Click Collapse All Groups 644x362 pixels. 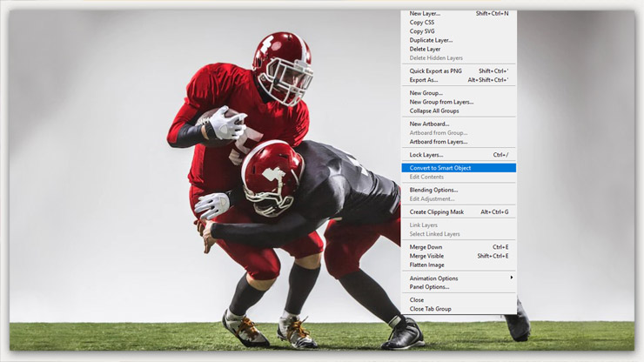pyautogui.click(x=434, y=111)
